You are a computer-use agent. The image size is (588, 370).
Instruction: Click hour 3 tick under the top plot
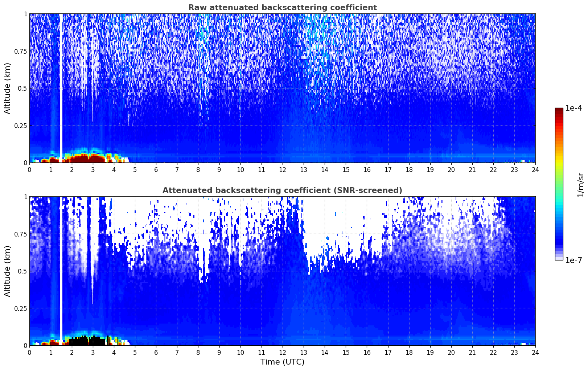93,169
